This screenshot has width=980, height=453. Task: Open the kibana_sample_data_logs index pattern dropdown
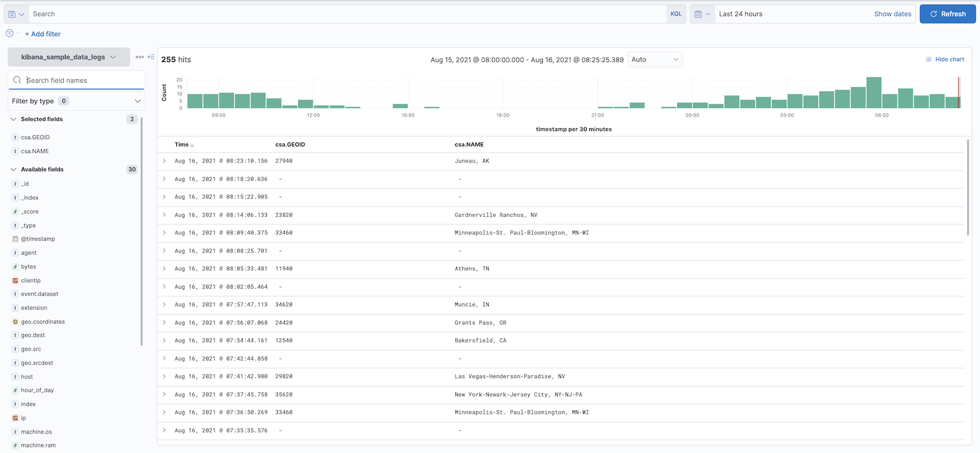tap(69, 57)
